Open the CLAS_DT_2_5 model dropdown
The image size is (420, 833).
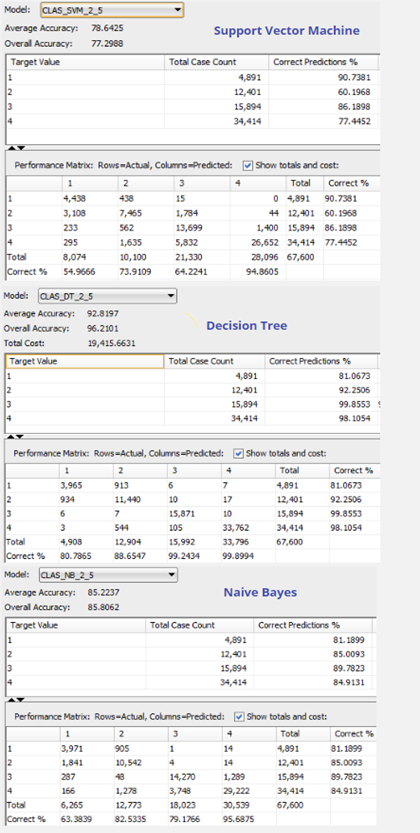coord(107,296)
